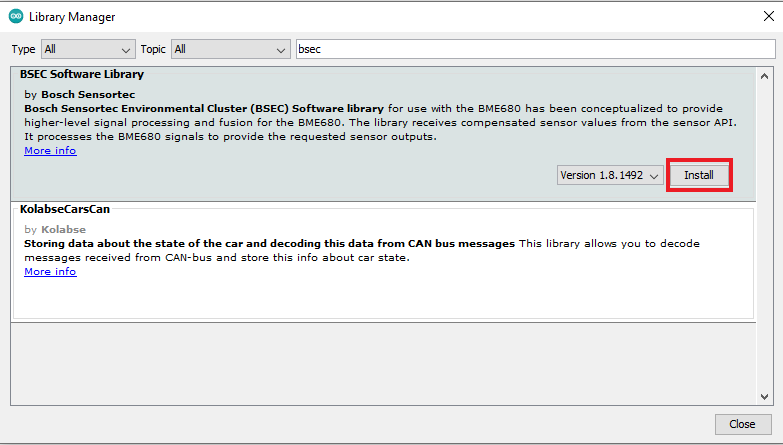Click the search field containing bsec
Screen dimensions: 783x445
[x=535, y=49]
